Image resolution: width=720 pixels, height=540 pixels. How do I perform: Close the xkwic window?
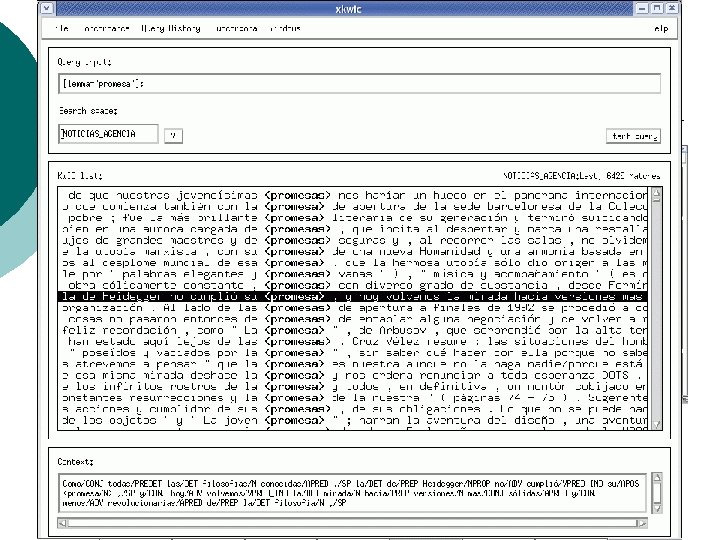coord(672,8)
